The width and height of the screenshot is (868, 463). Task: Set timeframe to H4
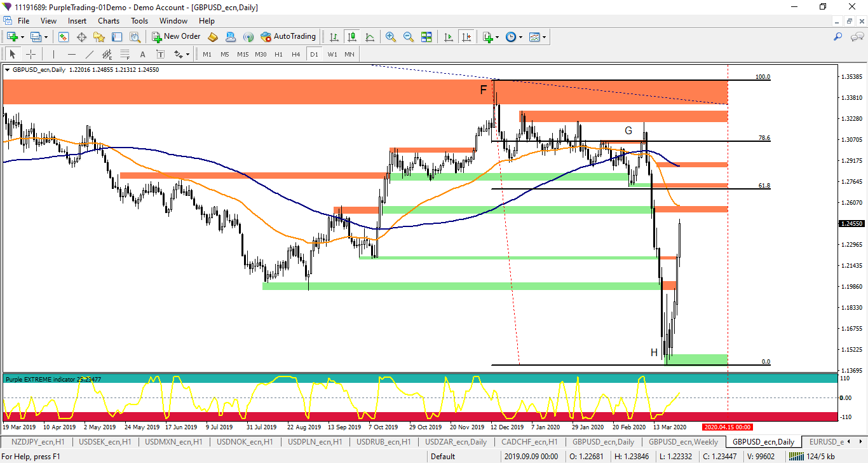(x=296, y=54)
